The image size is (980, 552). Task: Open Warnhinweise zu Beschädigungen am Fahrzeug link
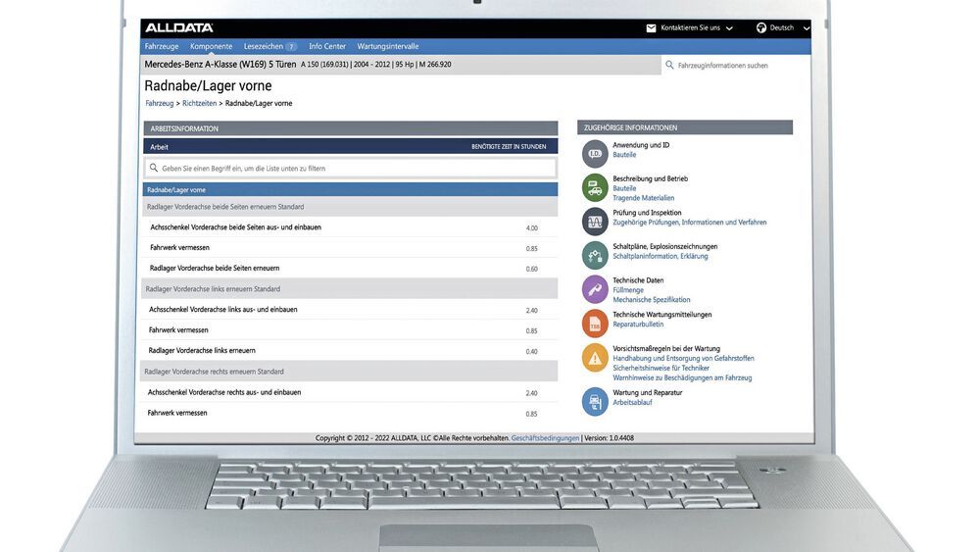[x=682, y=377]
